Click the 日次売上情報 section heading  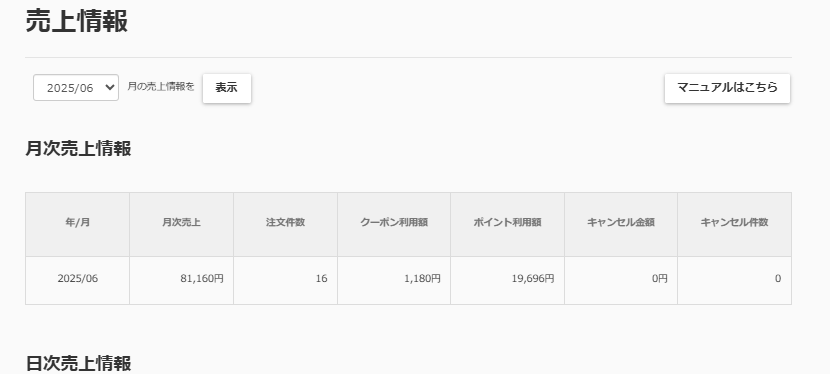click(78, 364)
